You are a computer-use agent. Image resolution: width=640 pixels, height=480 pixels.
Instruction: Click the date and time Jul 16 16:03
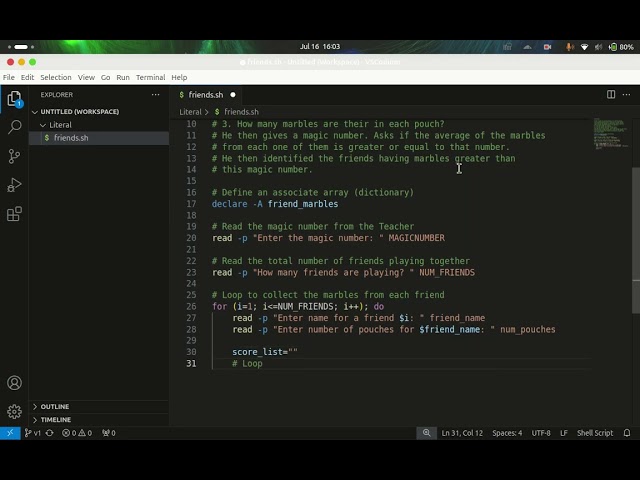(320, 47)
